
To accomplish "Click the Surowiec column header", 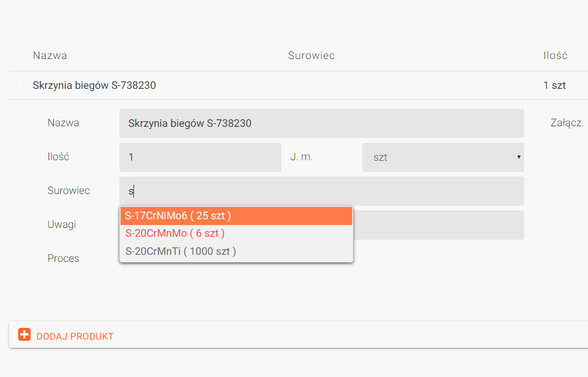I will click(x=311, y=56).
